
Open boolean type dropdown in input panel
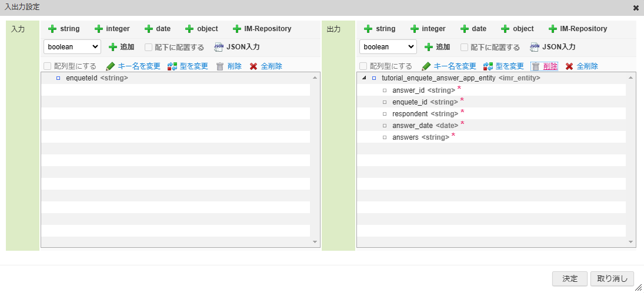click(x=72, y=47)
